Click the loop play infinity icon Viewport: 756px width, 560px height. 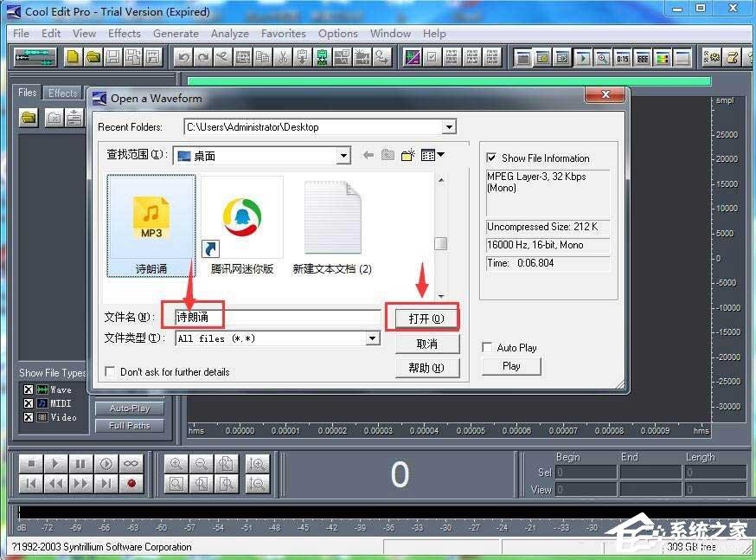[x=131, y=464]
